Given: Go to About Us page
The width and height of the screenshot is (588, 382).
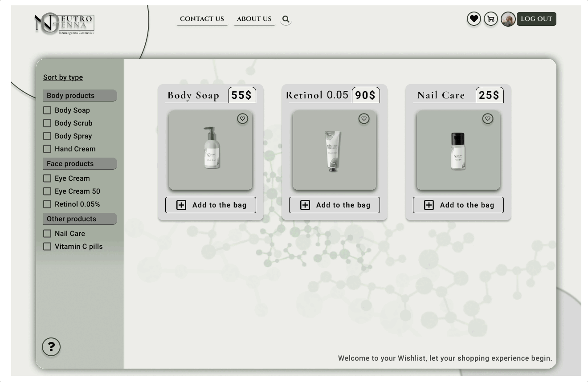Looking at the screenshot, I should click(x=254, y=19).
